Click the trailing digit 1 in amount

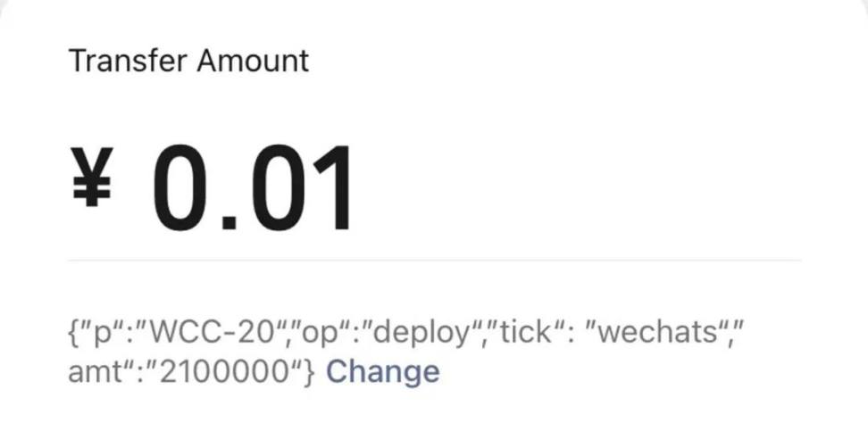pos(330,188)
